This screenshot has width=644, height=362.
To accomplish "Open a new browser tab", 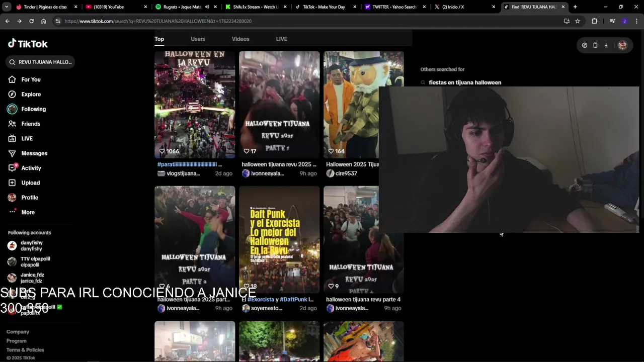I will 575,7.
